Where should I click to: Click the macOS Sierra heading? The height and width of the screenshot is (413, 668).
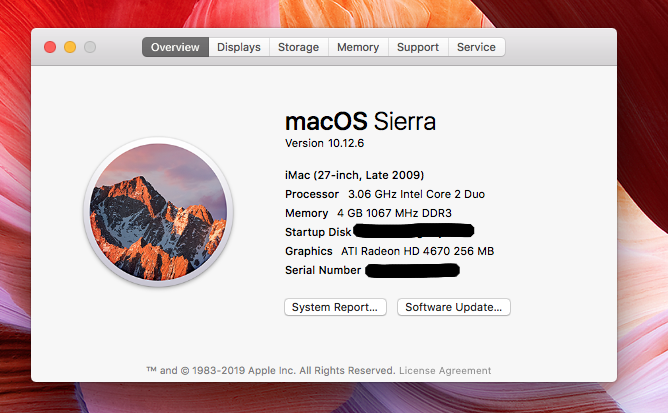(360, 121)
